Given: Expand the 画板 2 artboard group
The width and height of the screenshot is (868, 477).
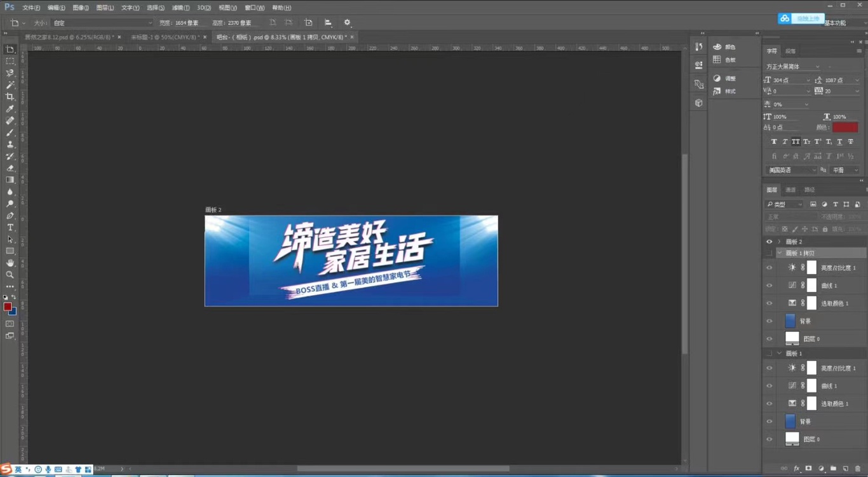Looking at the screenshot, I should pos(779,242).
